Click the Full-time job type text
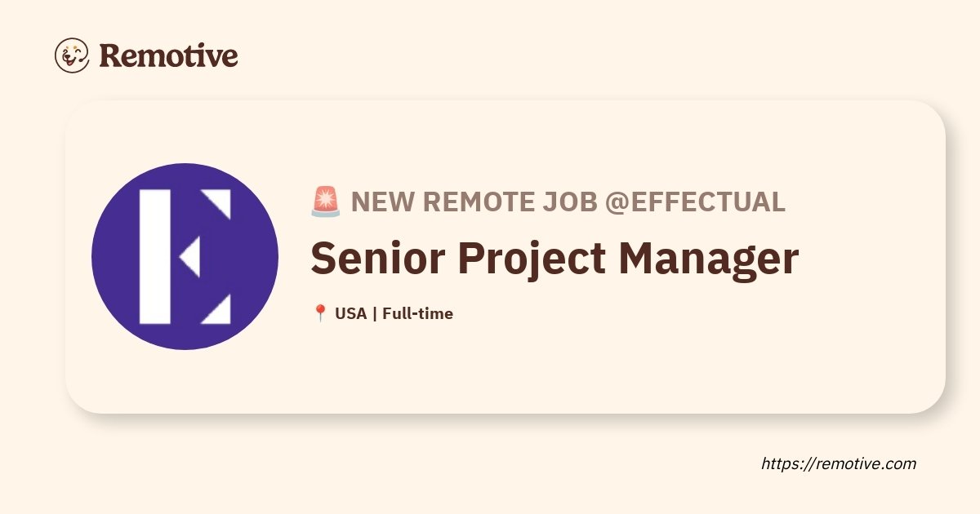 tap(417, 313)
